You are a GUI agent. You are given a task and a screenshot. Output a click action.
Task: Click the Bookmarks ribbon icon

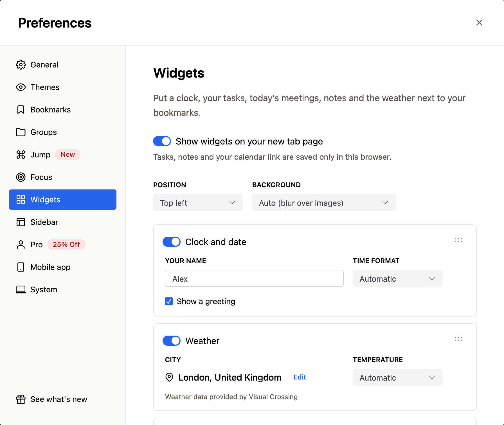tap(21, 110)
